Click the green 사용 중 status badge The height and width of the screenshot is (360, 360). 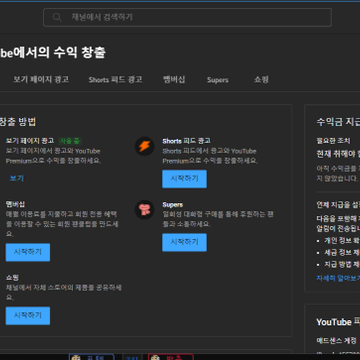click(70, 141)
